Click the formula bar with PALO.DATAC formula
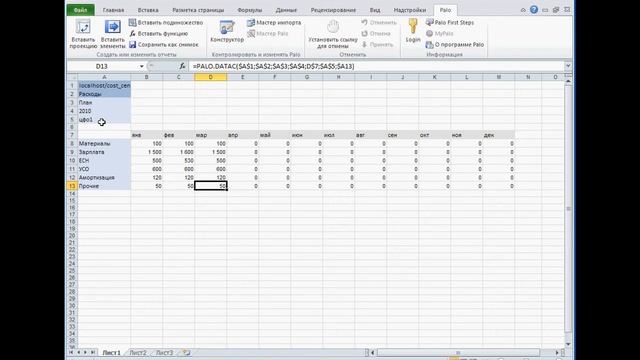The height and width of the screenshot is (360, 640). [x=378, y=66]
